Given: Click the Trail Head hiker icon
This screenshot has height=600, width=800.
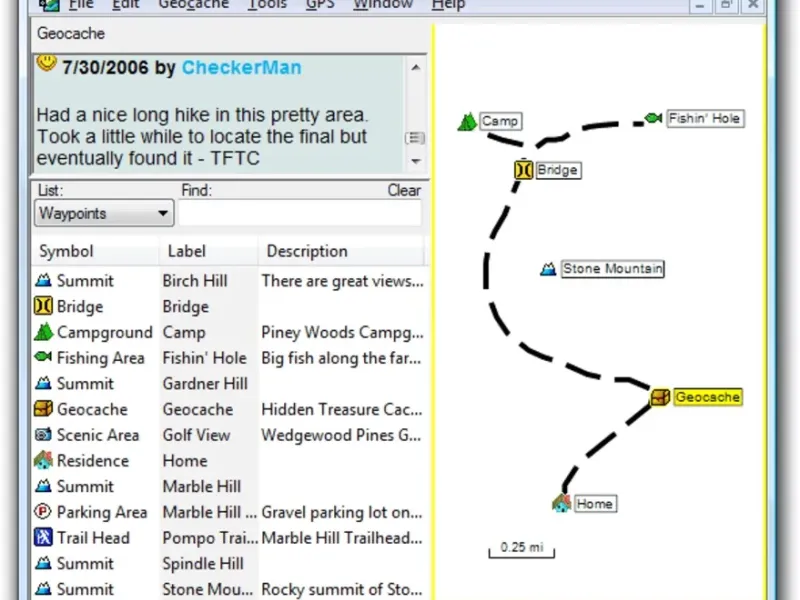Looking at the screenshot, I should (43, 537).
